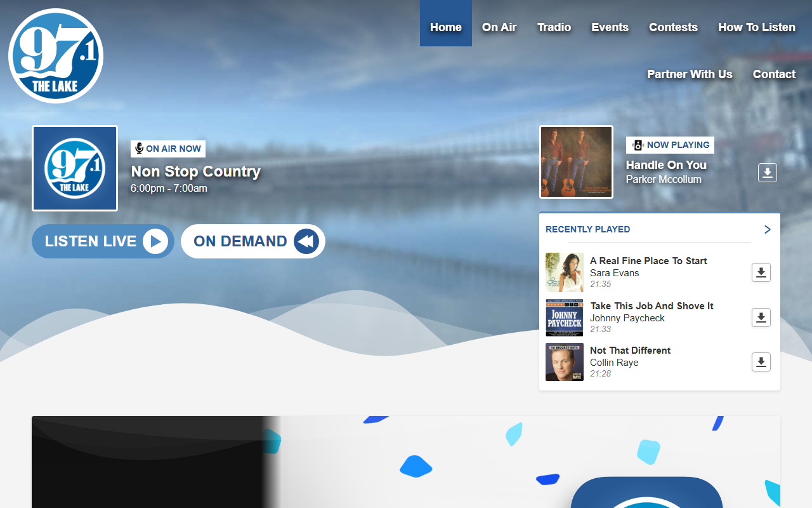This screenshot has height=508, width=812.
Task: Select the 6:00pm - 7:00am show time
Action: tap(169, 189)
